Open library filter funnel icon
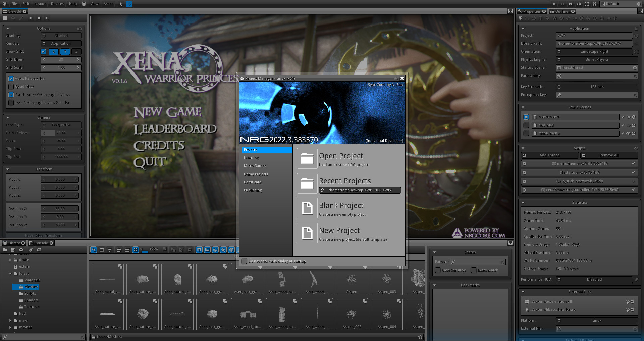 [110, 250]
